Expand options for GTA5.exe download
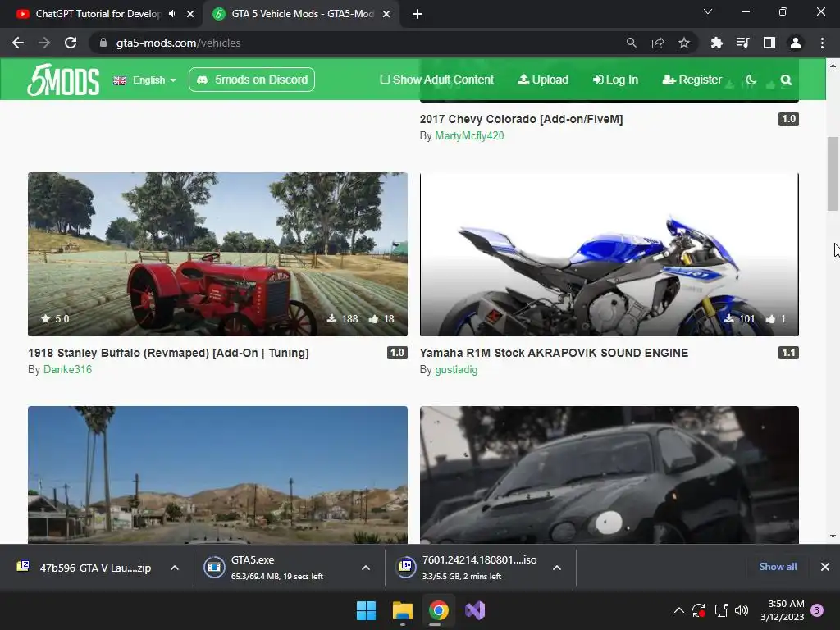 tap(366, 568)
